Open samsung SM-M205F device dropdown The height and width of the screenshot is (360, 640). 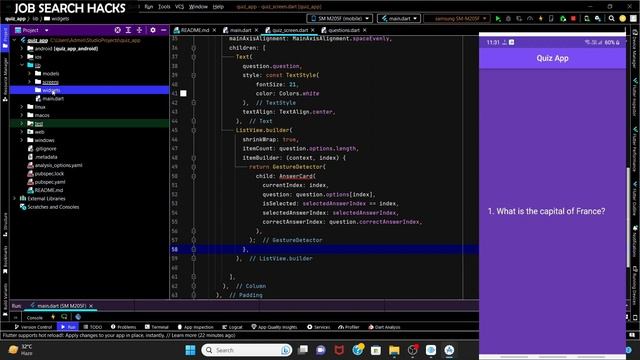[457, 18]
